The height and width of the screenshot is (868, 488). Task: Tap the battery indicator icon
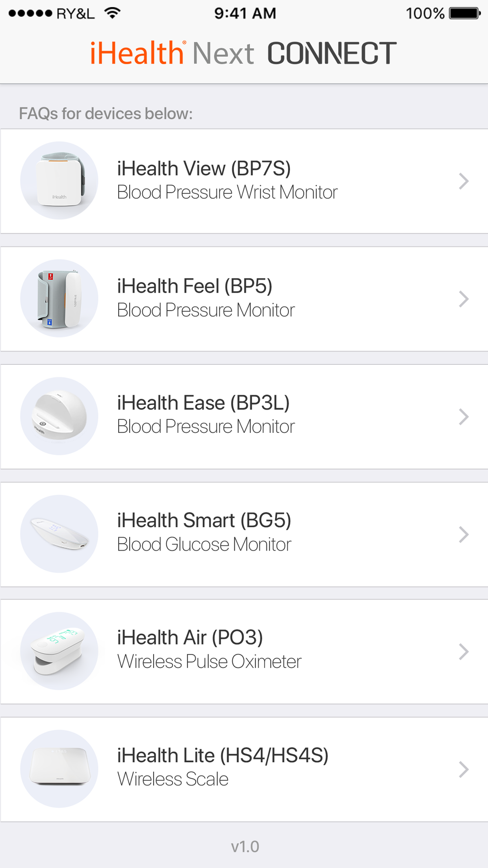click(x=465, y=13)
